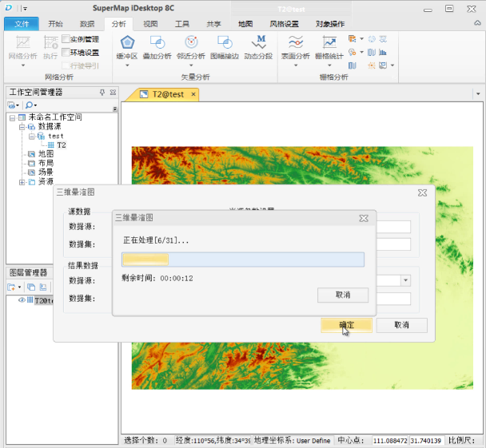Click the 确定 button
The height and width of the screenshot is (448, 486).
click(346, 325)
